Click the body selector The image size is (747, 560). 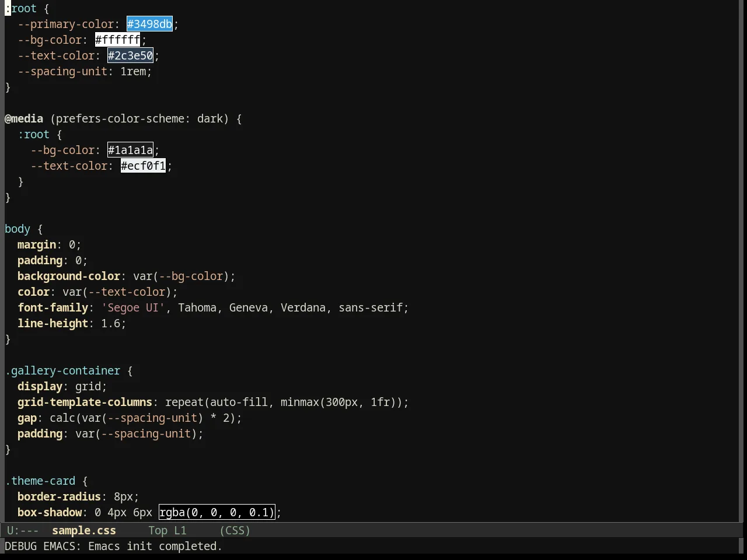pyautogui.click(x=18, y=229)
